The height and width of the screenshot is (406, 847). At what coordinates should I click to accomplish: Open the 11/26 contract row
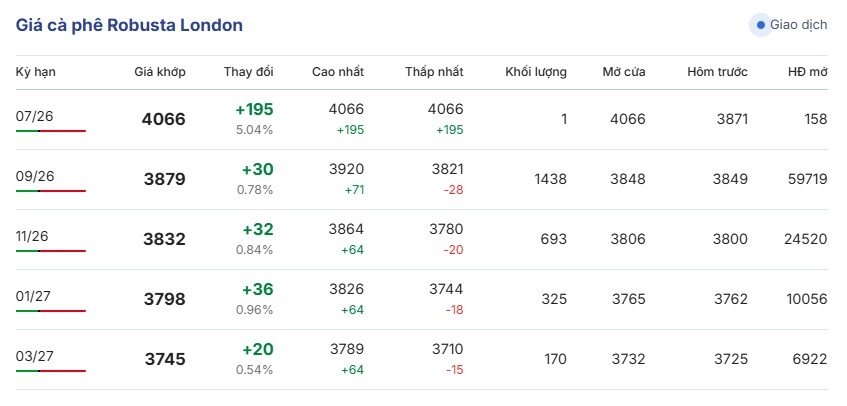[421, 240]
